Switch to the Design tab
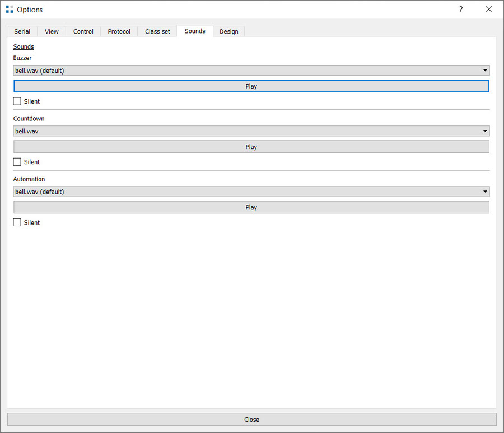 228,31
